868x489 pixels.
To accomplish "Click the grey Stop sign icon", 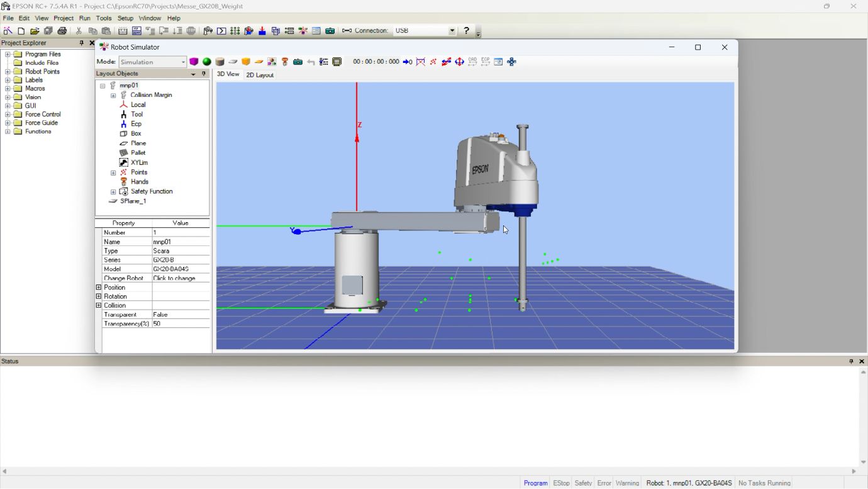I will (191, 31).
